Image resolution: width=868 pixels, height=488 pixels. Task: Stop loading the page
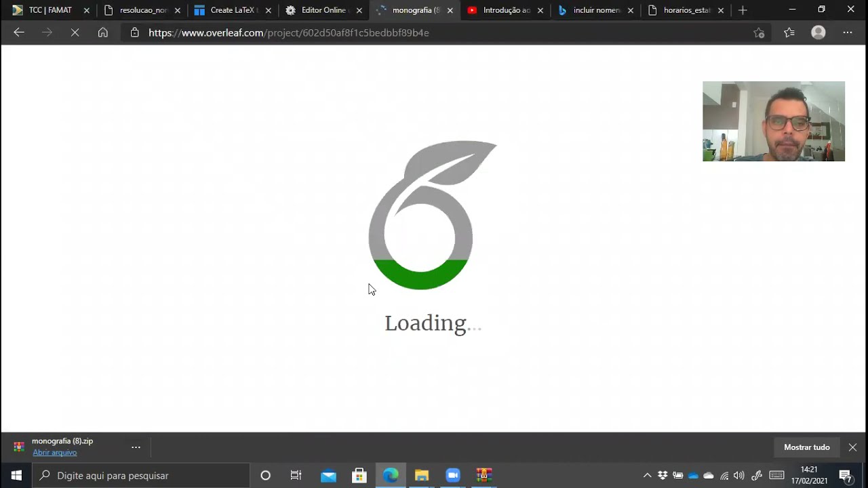pyautogui.click(x=75, y=33)
